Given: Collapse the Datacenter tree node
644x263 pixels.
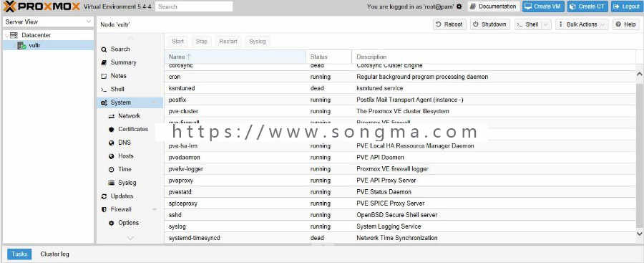Looking at the screenshot, I should [x=6, y=35].
